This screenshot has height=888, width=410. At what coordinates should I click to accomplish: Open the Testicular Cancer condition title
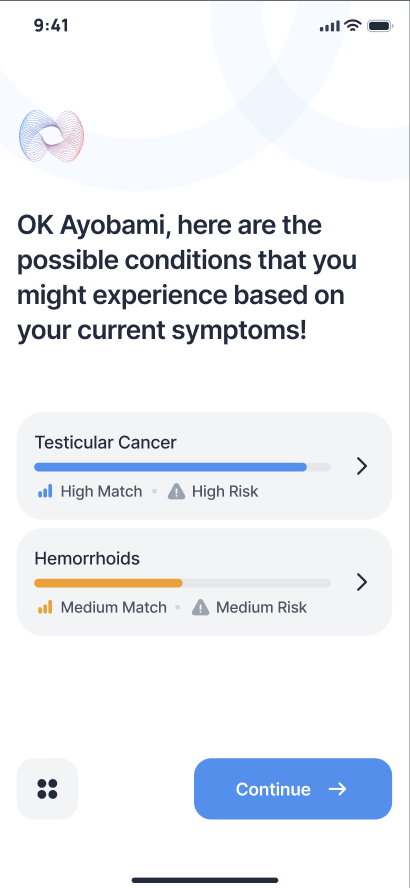105,442
